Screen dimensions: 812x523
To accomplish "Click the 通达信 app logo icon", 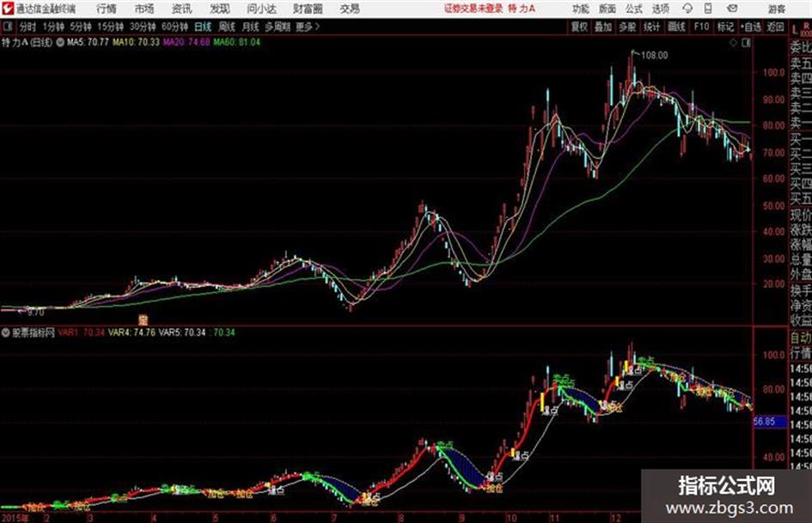I will (7, 9).
